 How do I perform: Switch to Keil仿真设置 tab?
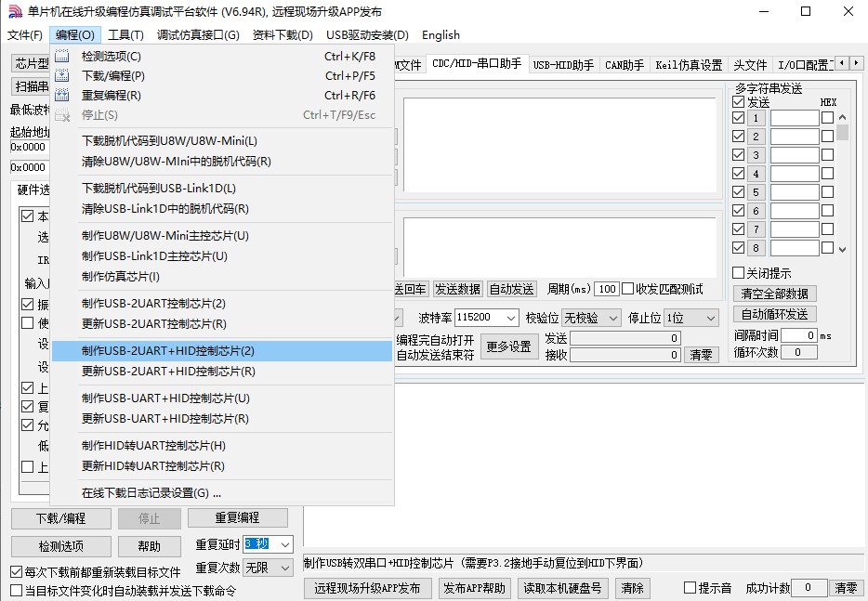(689, 65)
